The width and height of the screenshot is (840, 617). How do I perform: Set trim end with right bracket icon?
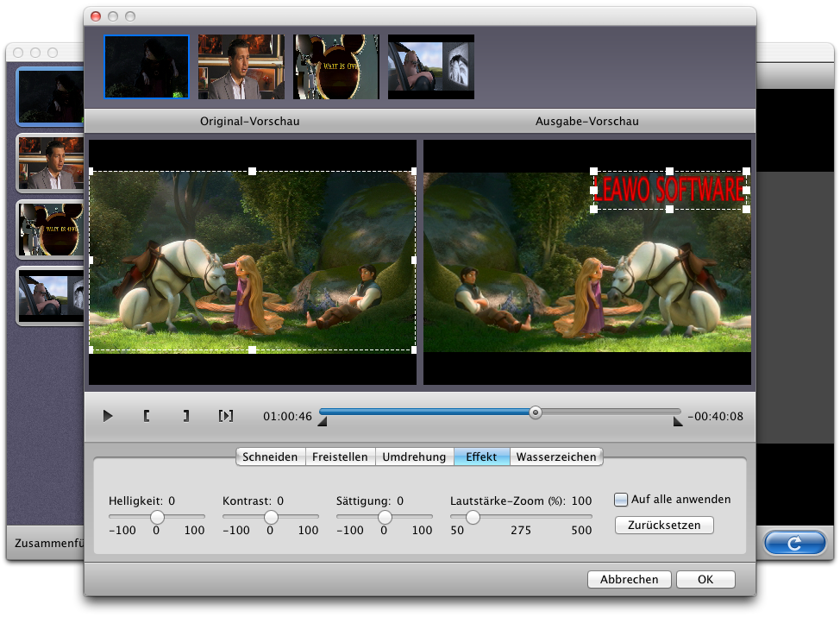click(185, 416)
